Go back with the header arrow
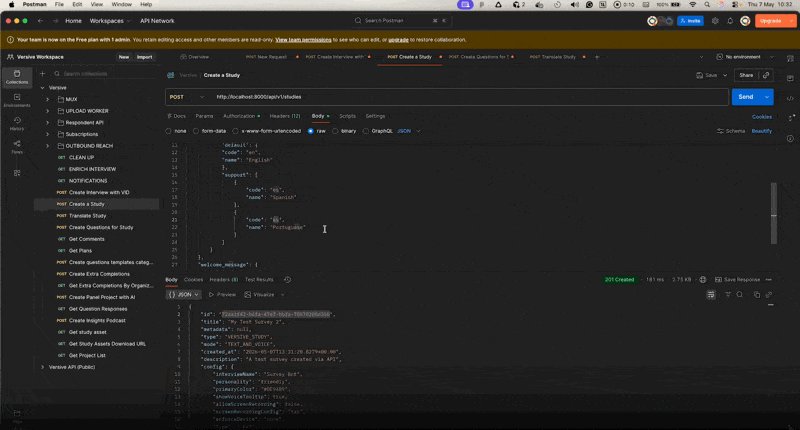The width and height of the screenshot is (800, 430). (40, 21)
